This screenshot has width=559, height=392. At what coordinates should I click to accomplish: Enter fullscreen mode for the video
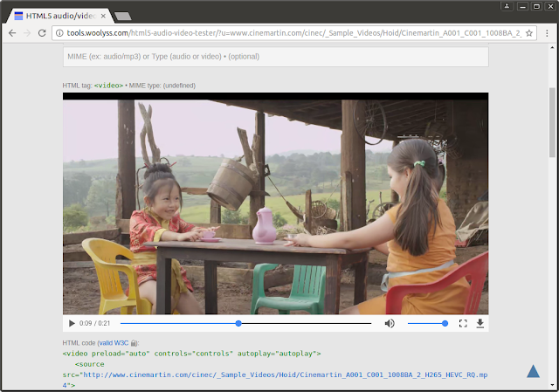463,323
